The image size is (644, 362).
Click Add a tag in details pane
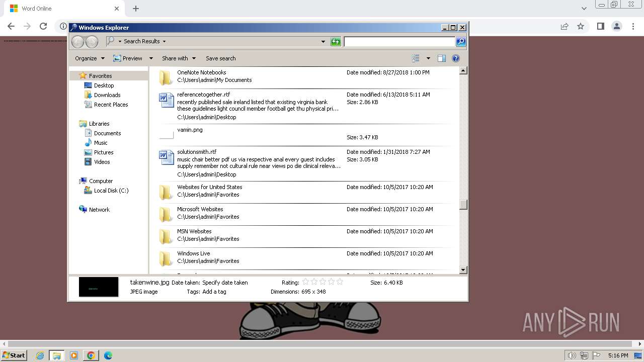[x=214, y=292]
